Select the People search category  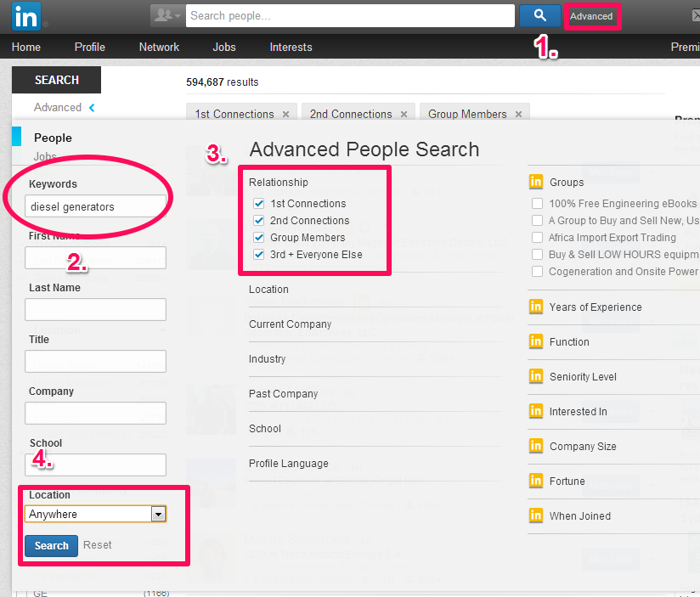tap(53, 138)
